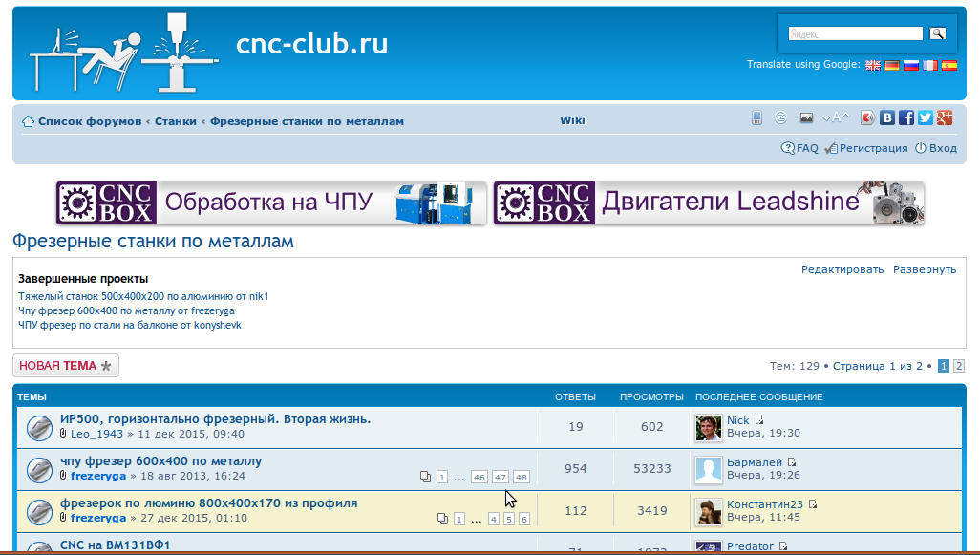
Task: Open topic ИР500, горизонтально фрезерный
Action: point(215,418)
